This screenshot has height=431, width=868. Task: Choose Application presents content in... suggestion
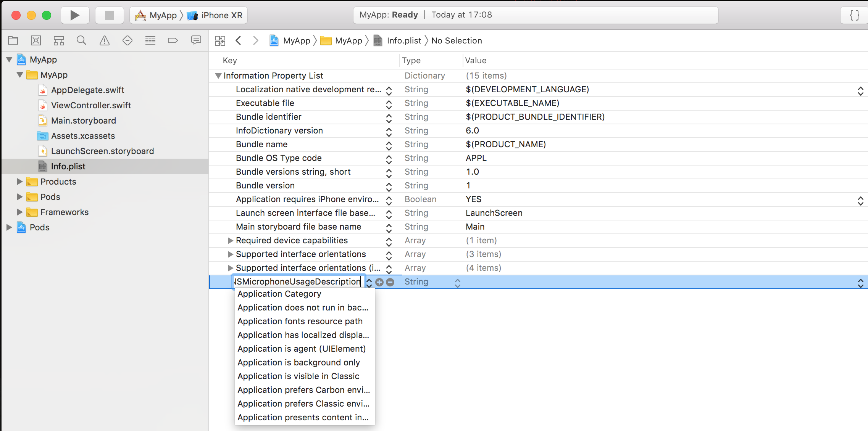[x=305, y=417]
